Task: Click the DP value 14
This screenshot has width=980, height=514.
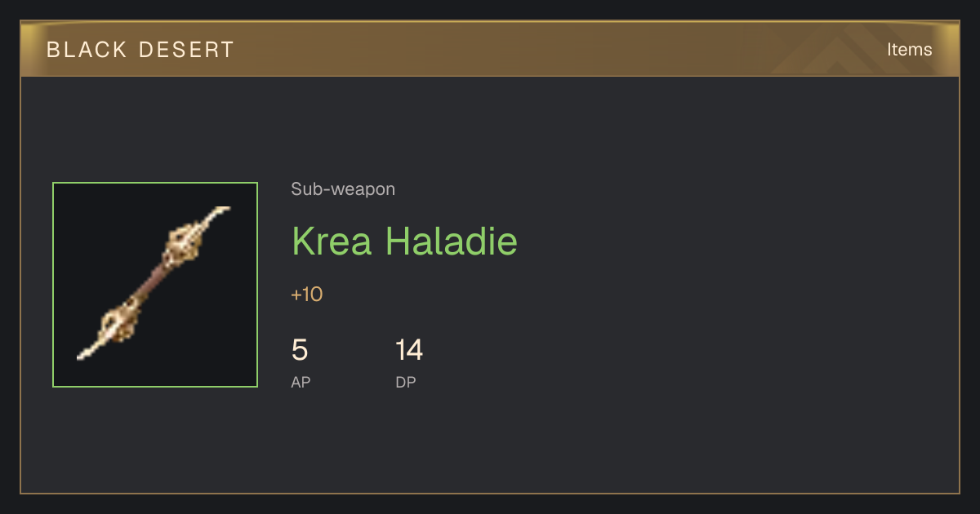Action: coord(409,351)
